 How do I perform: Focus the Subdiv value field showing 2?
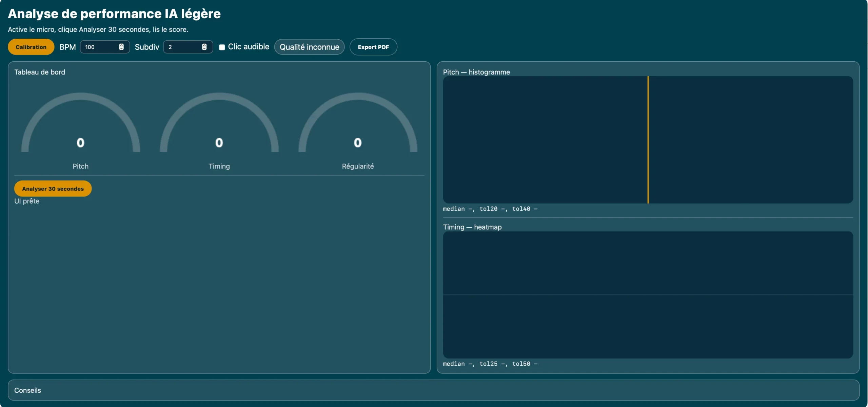(x=182, y=47)
